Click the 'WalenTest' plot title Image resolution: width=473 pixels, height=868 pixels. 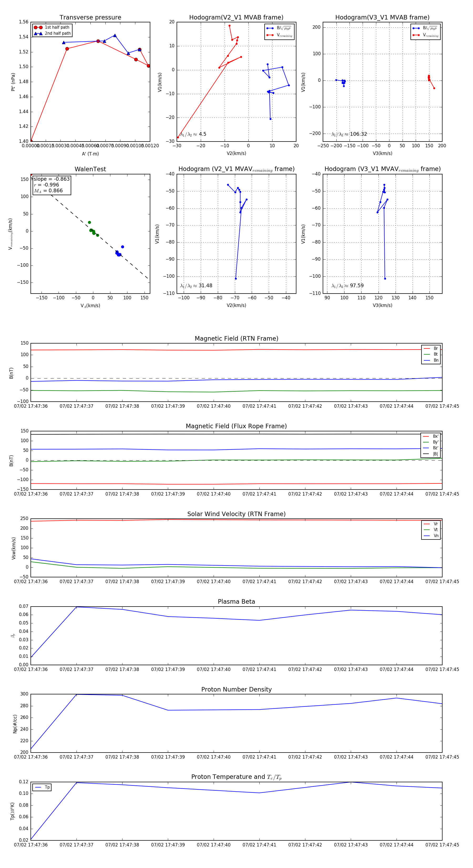point(90,169)
